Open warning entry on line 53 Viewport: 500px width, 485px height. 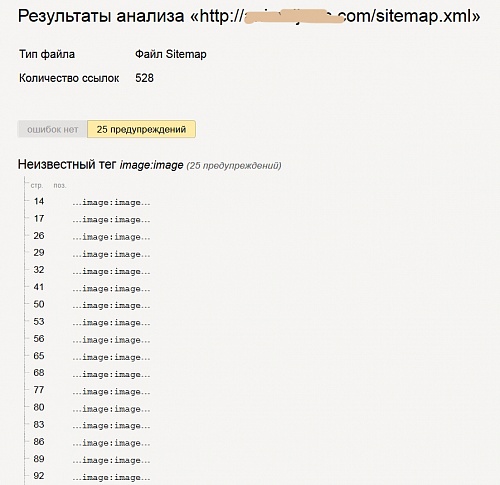click(x=92, y=322)
